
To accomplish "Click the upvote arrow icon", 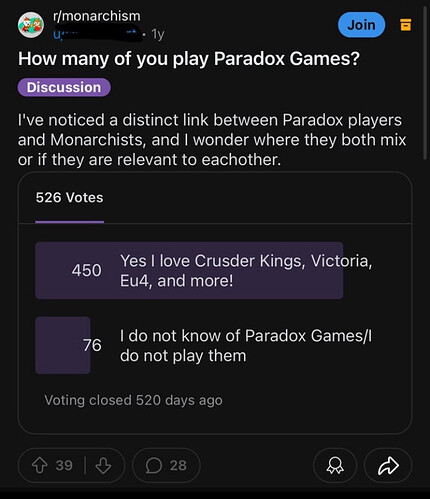I will [39, 466].
